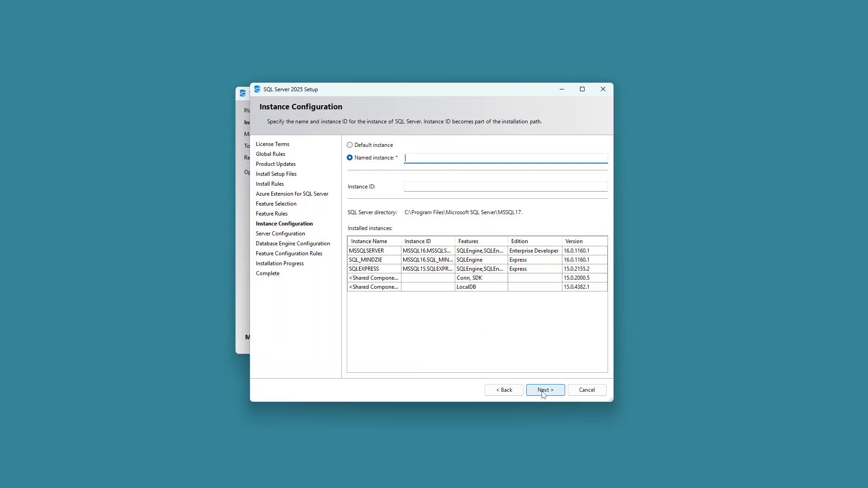The height and width of the screenshot is (488, 868).
Task: Click the Installed instances label
Action: 370,228
